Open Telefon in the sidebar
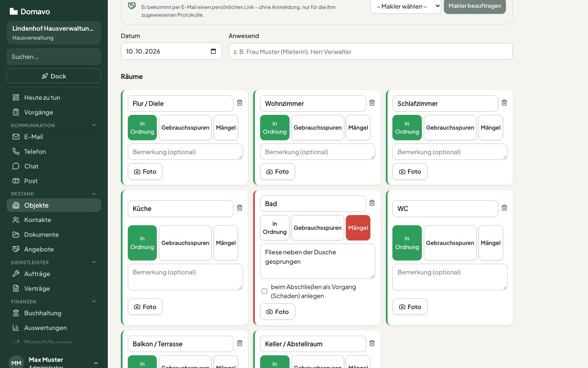Viewport: 588px width, 368px height. [54, 151]
